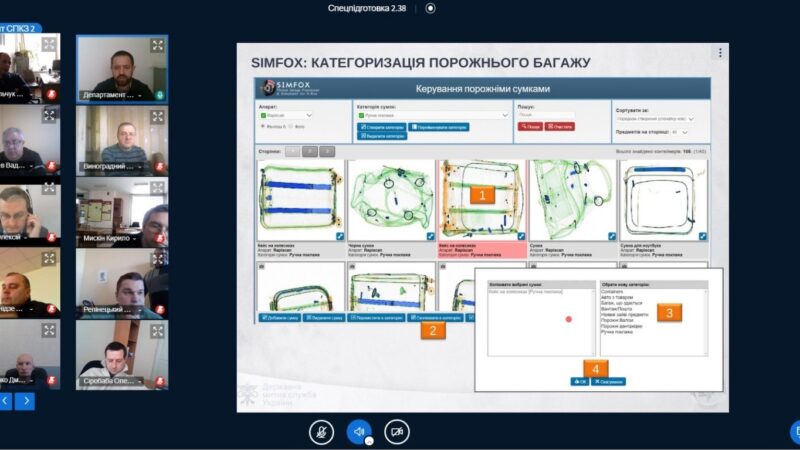Click the red Пошук search button
The image size is (800, 450).
pos(530,127)
